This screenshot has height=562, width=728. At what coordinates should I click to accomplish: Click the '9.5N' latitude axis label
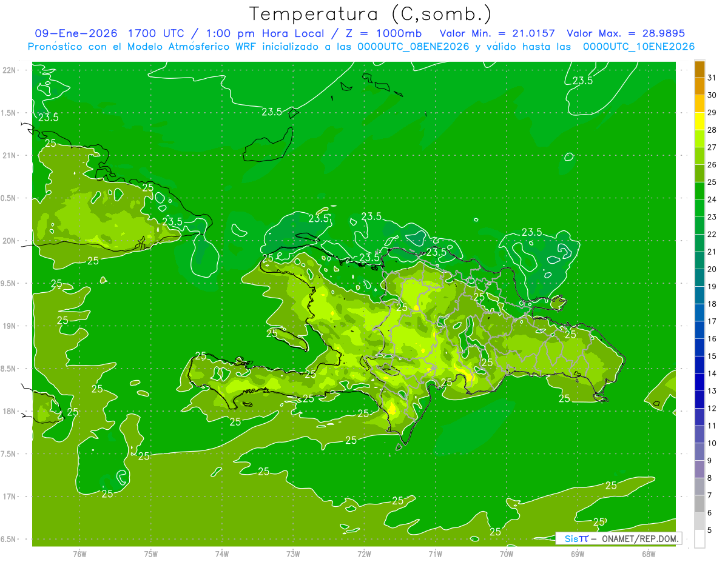(x=8, y=284)
